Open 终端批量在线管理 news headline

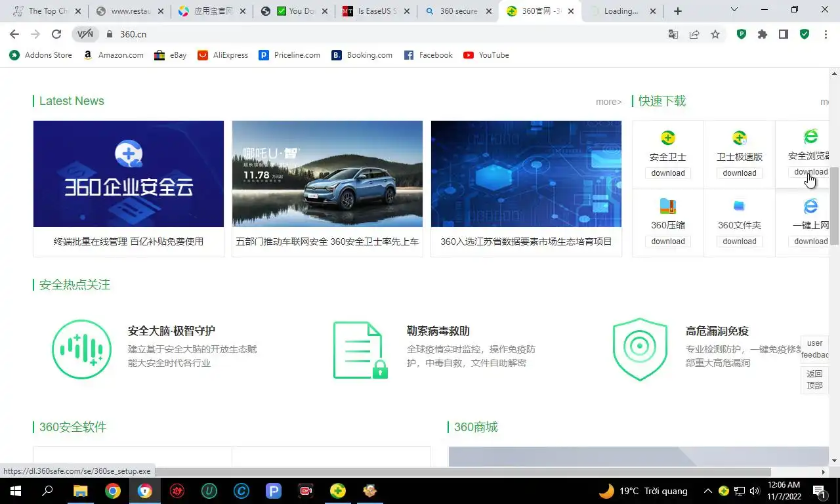point(129,241)
